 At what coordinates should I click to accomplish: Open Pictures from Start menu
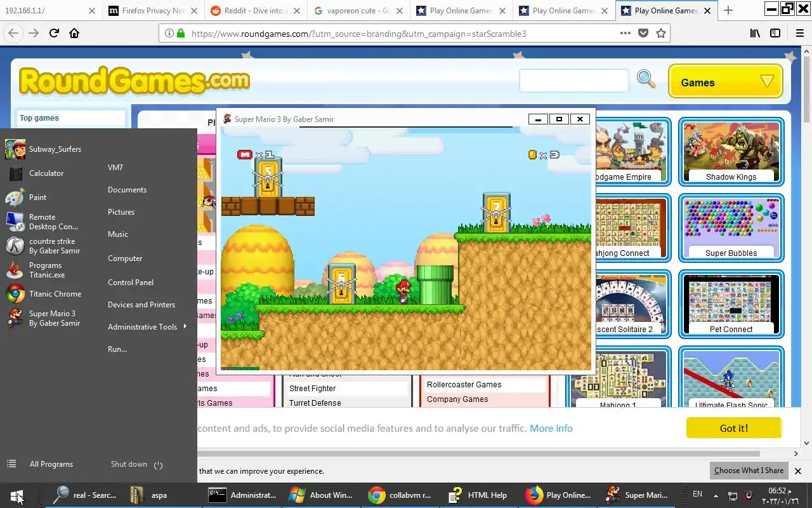click(121, 212)
